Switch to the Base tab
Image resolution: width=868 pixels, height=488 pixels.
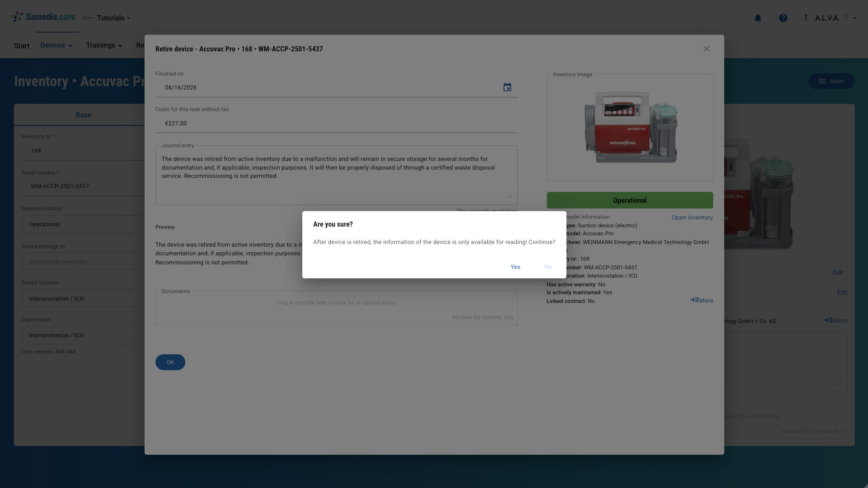pos(83,115)
